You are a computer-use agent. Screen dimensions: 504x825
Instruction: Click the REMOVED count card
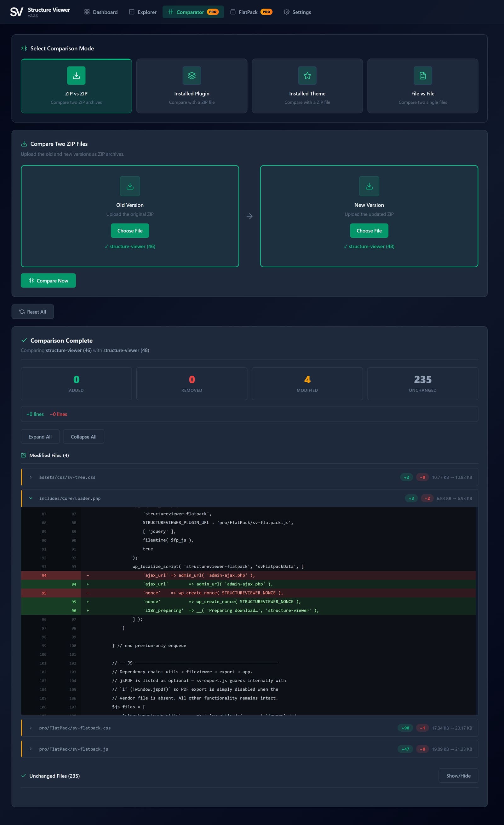tap(192, 384)
